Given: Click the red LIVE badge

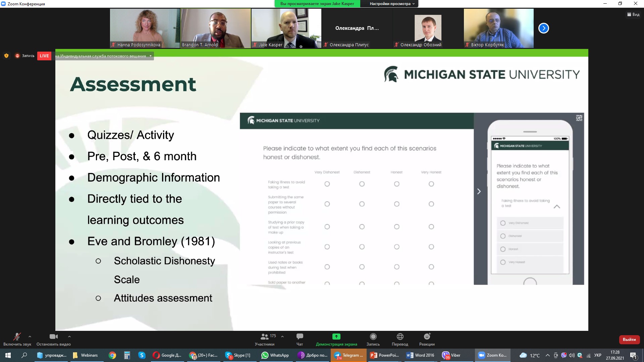Looking at the screenshot, I should coord(44,56).
